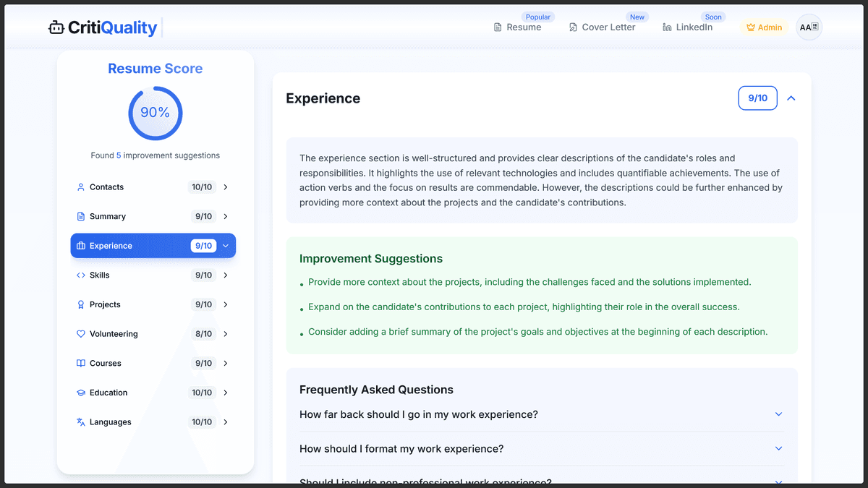Screen dimensions: 868x488
Task: Click the CritiQuality brand name link
Action: pyautogui.click(x=112, y=27)
